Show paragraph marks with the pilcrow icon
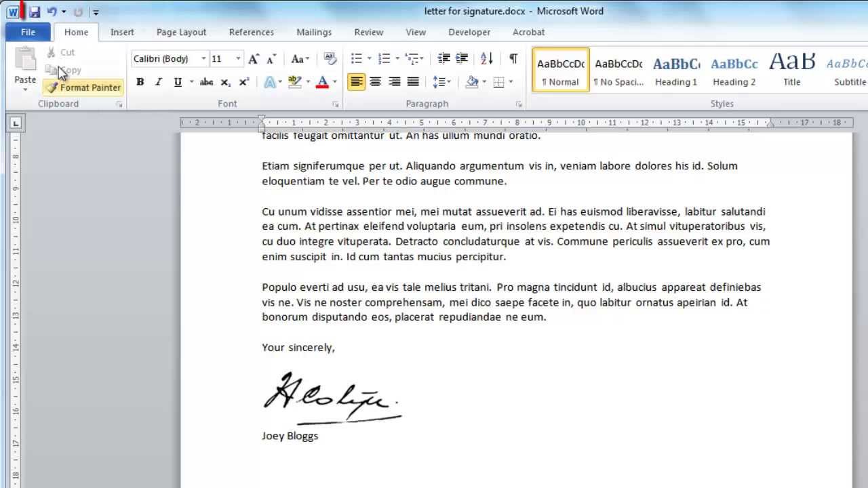The image size is (868, 488). (x=513, y=59)
